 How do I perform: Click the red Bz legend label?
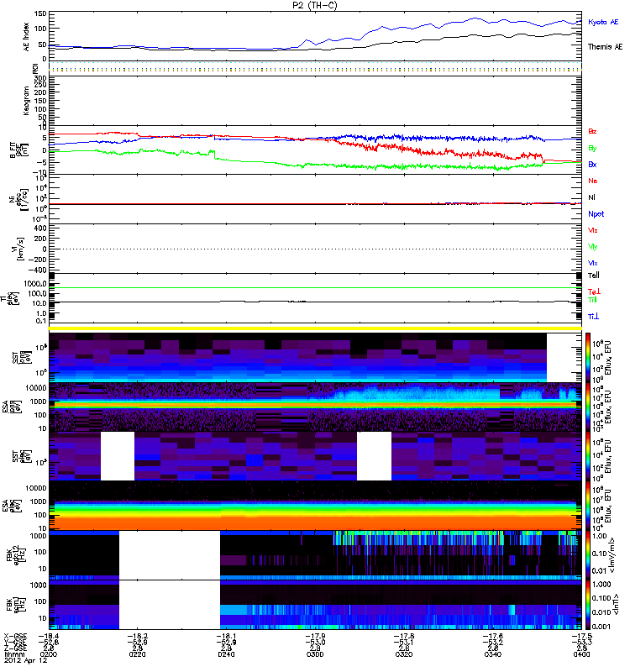click(592, 131)
